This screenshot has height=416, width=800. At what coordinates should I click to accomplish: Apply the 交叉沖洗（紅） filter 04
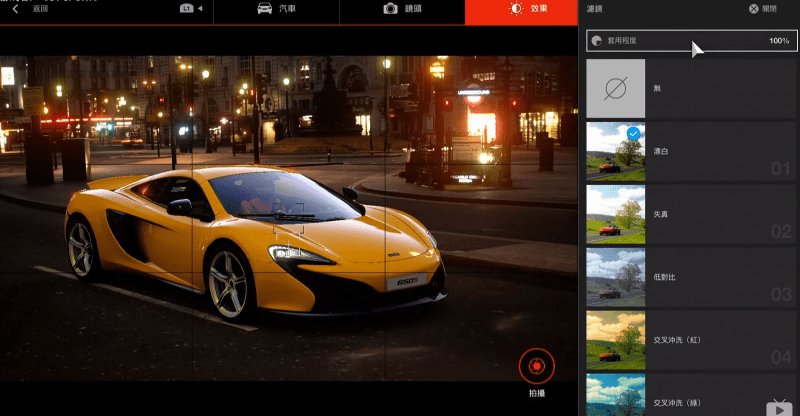point(691,340)
